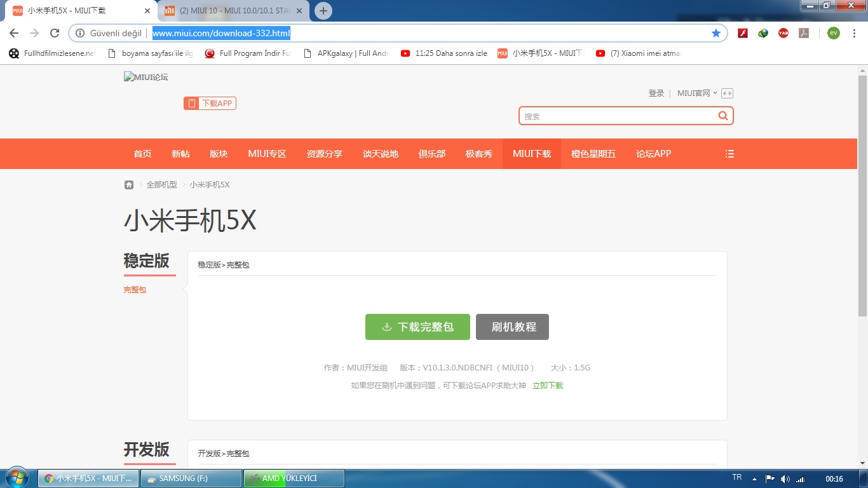
Task: Open the red YAB extension icon
Action: coord(783,33)
